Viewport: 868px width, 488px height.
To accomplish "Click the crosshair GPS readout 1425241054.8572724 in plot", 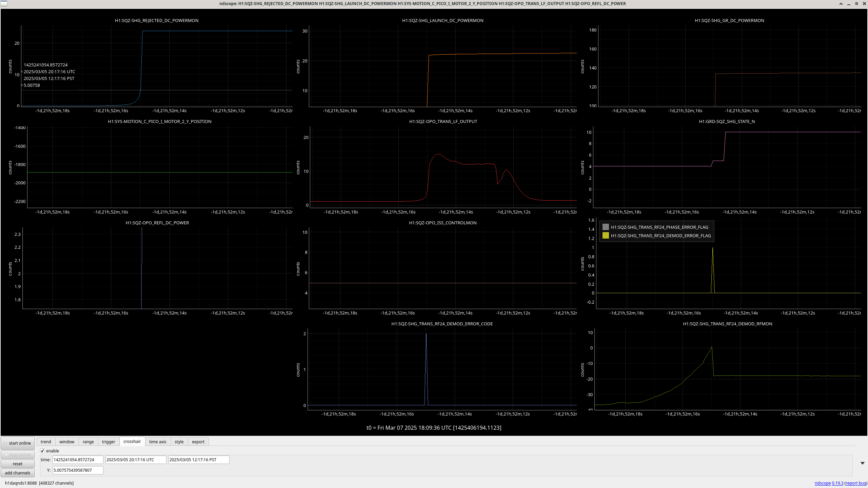I will (x=46, y=65).
